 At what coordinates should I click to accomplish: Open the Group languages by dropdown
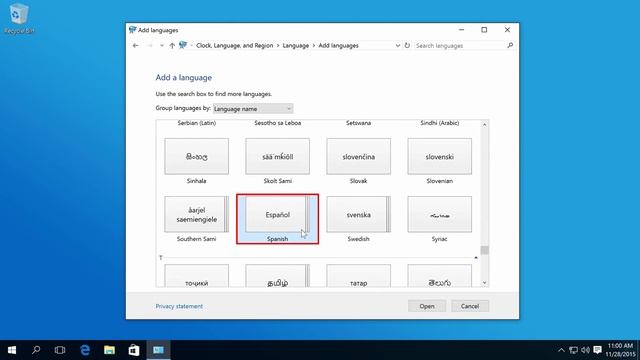click(253, 109)
